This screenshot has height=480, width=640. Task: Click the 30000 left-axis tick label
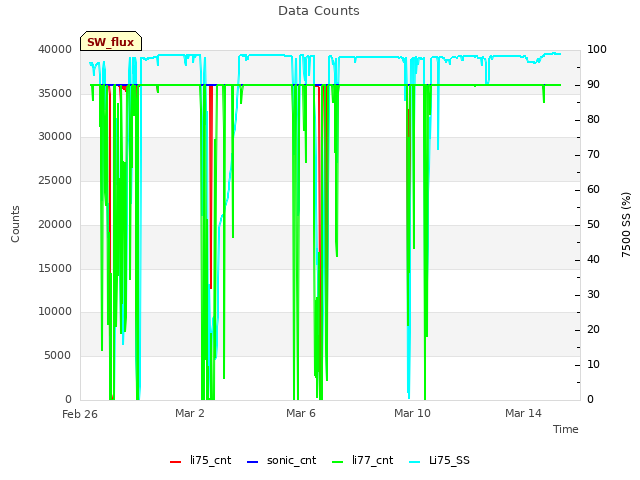point(55,137)
